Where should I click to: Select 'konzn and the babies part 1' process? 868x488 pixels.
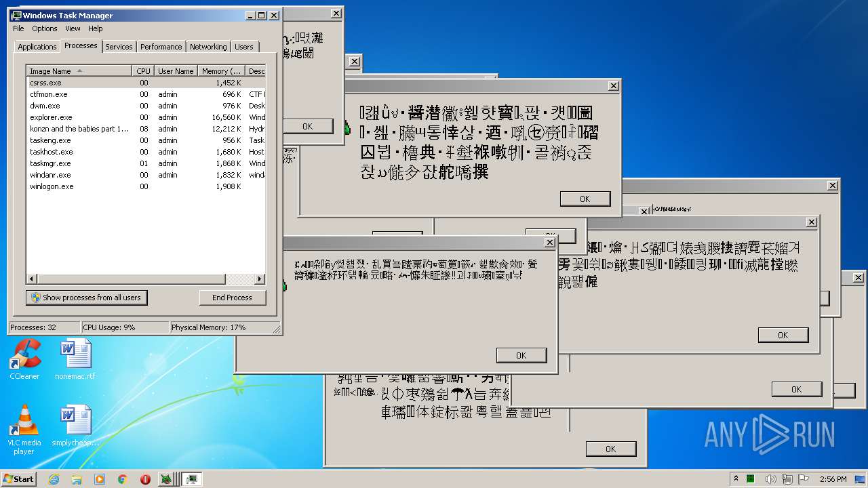tap(146, 129)
